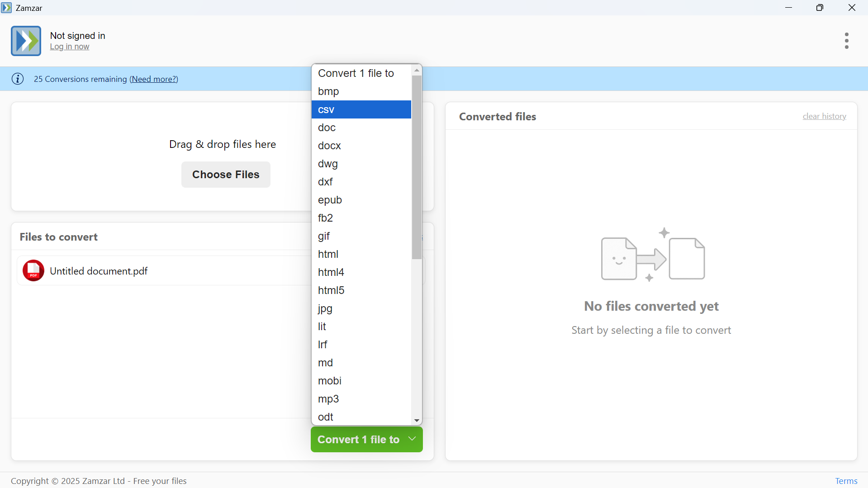Click the format list scroll down arrow
The width and height of the screenshot is (868, 488).
417,421
